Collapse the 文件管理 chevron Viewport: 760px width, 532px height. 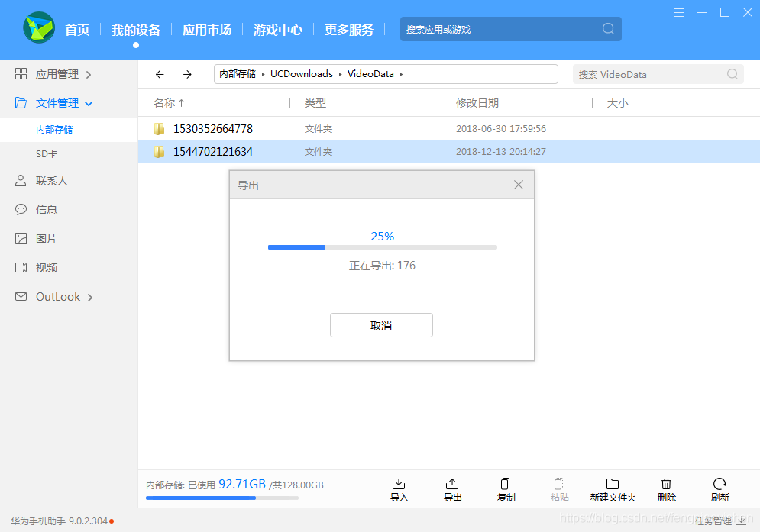[89, 103]
